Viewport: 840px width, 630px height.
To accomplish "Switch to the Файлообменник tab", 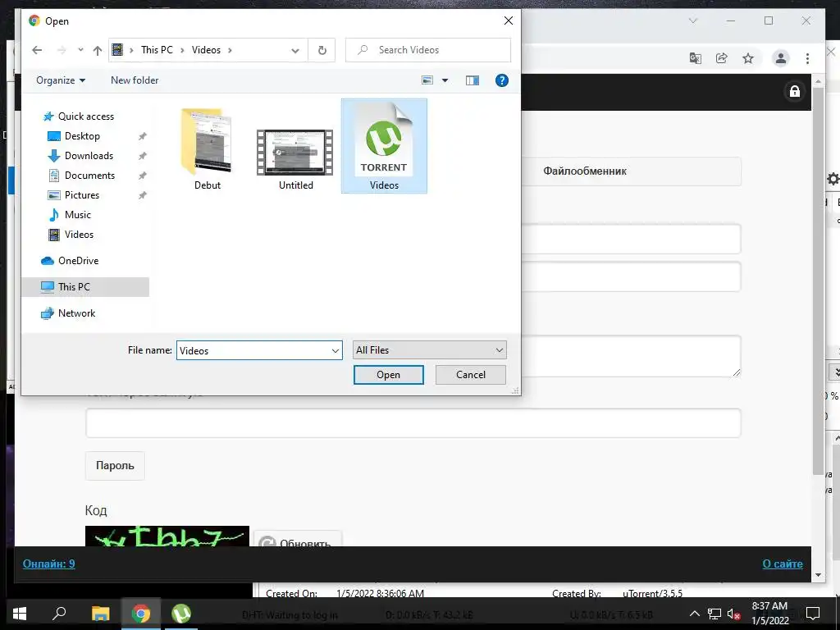I will pyautogui.click(x=584, y=171).
